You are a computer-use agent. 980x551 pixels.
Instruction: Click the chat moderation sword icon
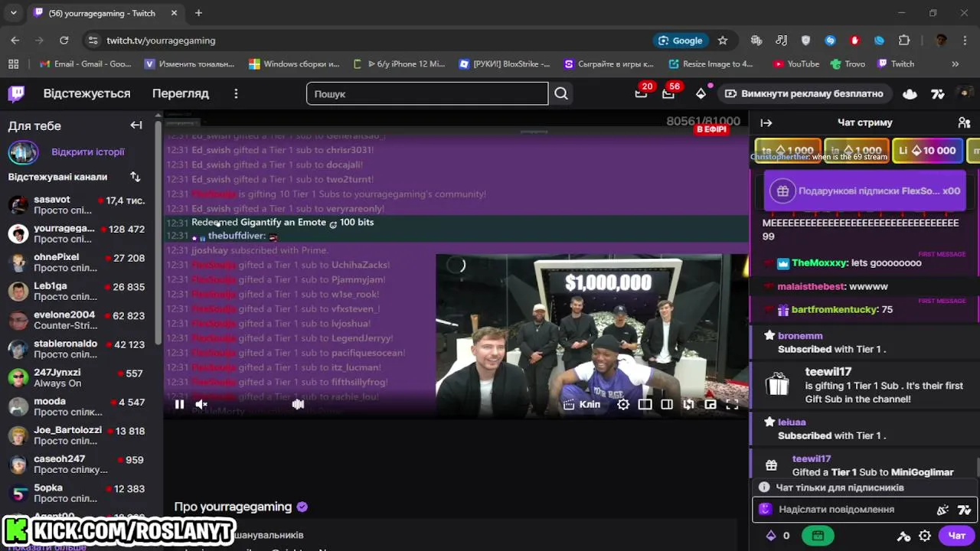[904, 536]
